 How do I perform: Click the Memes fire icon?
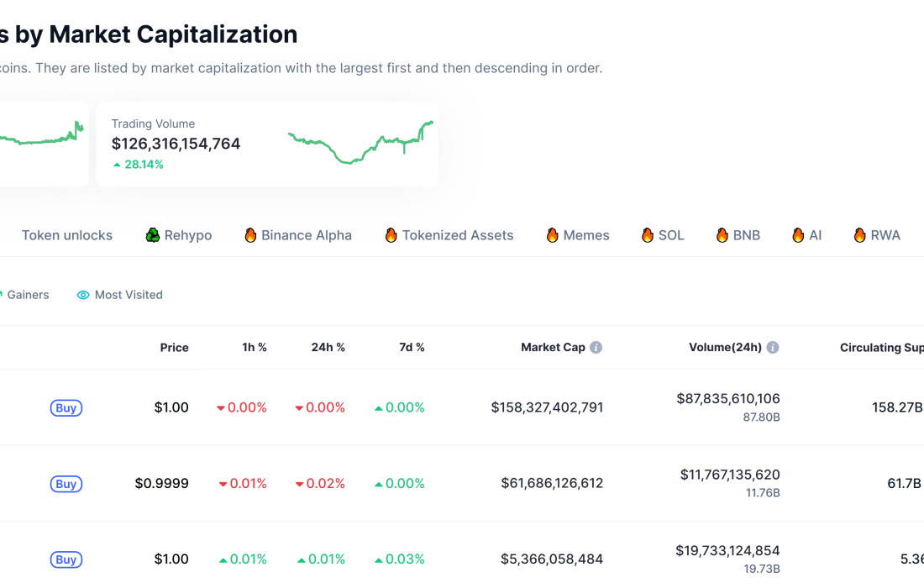[x=552, y=235]
